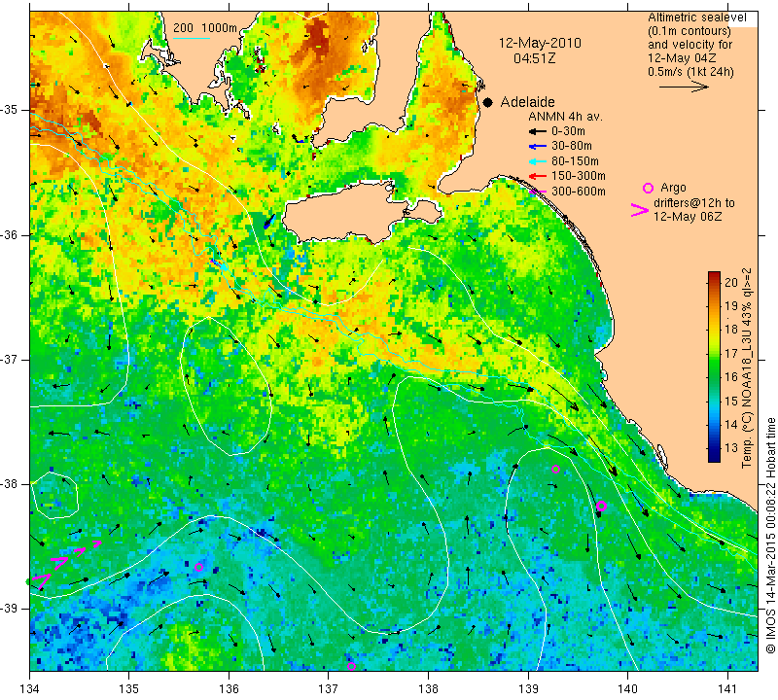The width and height of the screenshot is (778, 700).
Task: Click the colorbar tick value 13
Action: click(x=731, y=447)
